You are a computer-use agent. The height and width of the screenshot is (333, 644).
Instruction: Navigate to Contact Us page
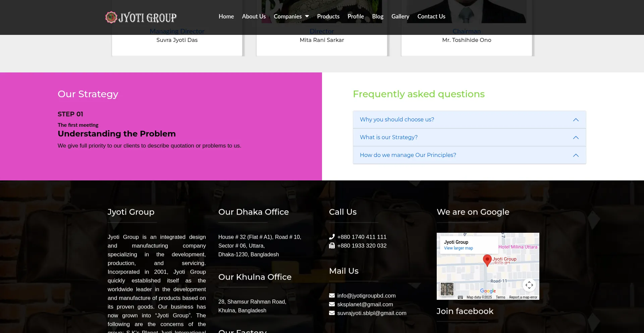pyautogui.click(x=431, y=16)
